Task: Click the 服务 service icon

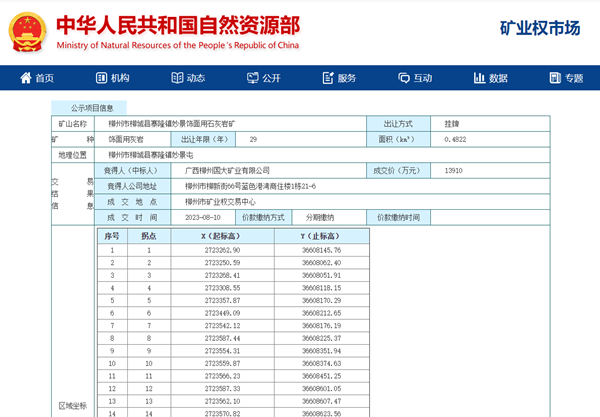Action: click(328, 79)
